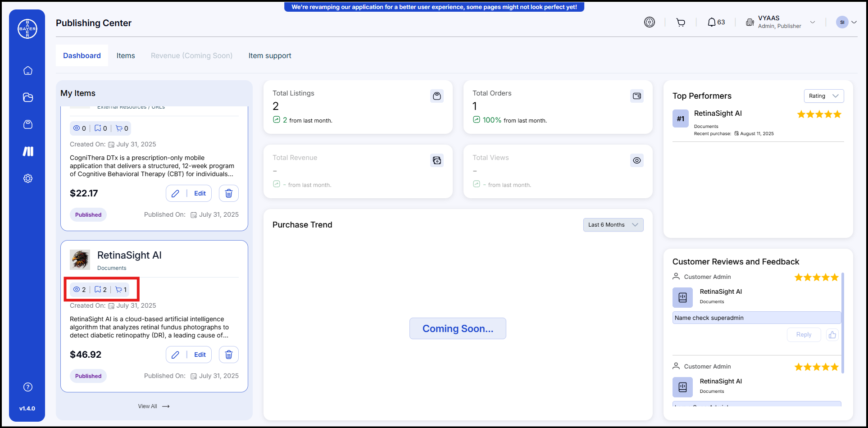
Task: Click the views count on $22.17 item
Action: point(80,128)
